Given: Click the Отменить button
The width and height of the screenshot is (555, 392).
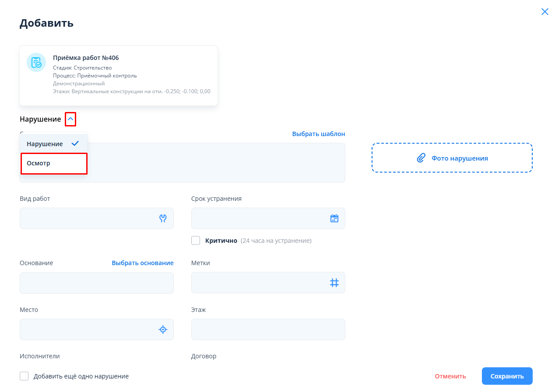Looking at the screenshot, I should click(x=450, y=376).
